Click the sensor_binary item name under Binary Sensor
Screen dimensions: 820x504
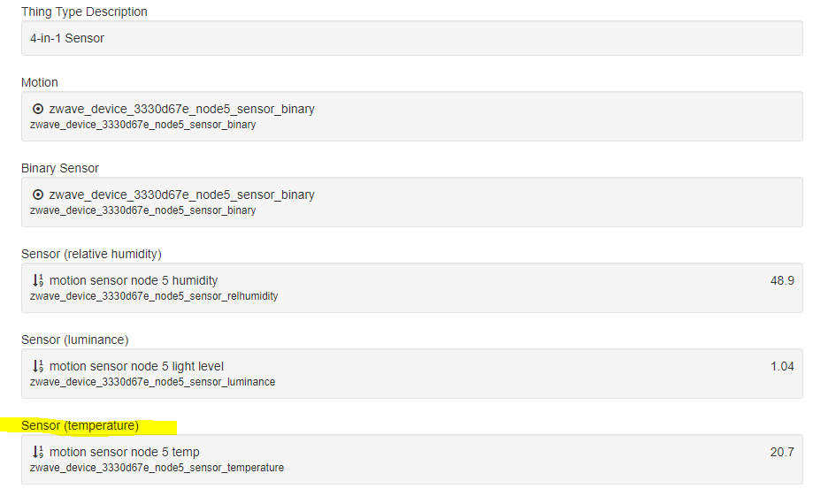[x=181, y=195]
